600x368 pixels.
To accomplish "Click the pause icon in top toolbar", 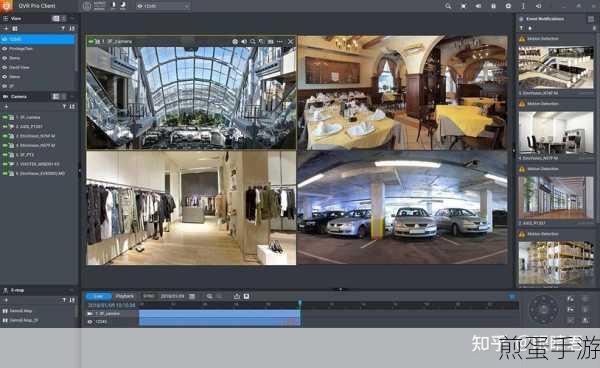I will (493, 6).
